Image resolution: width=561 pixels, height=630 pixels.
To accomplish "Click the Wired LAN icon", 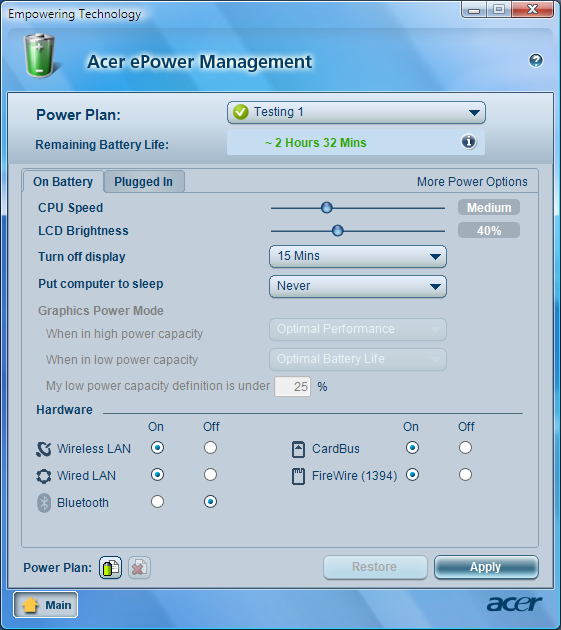I will pos(43,476).
